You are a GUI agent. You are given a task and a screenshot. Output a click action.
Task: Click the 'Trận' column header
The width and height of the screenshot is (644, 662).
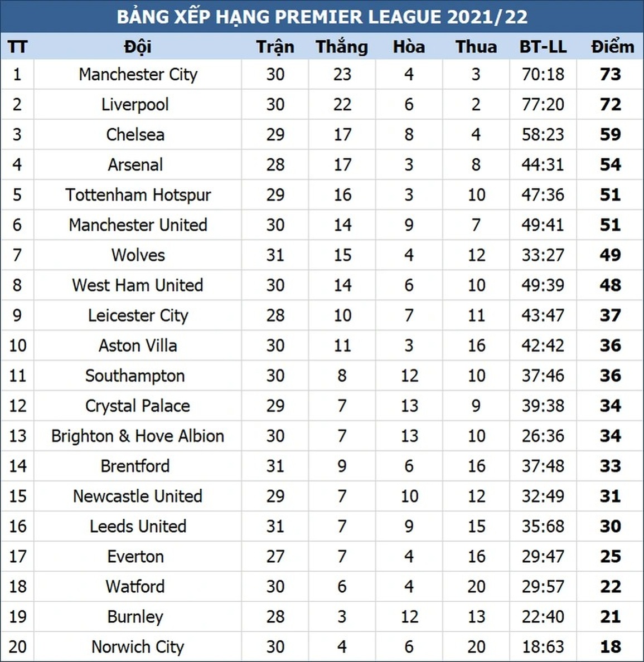pos(275,47)
